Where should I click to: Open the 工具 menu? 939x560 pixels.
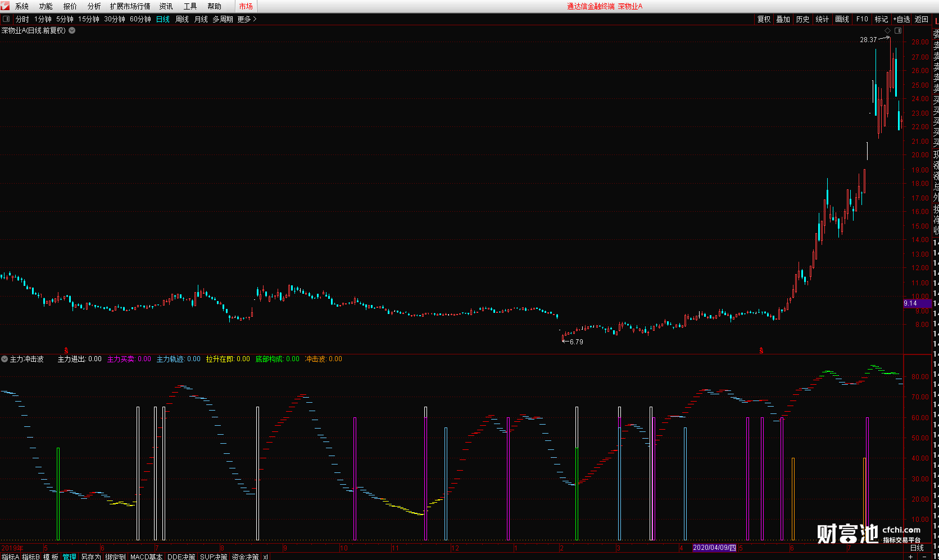pos(190,6)
